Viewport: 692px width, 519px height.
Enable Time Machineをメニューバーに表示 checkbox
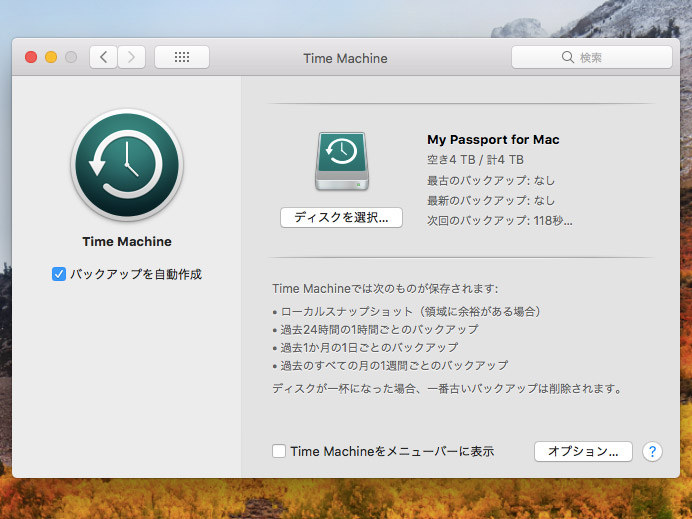click(x=279, y=451)
